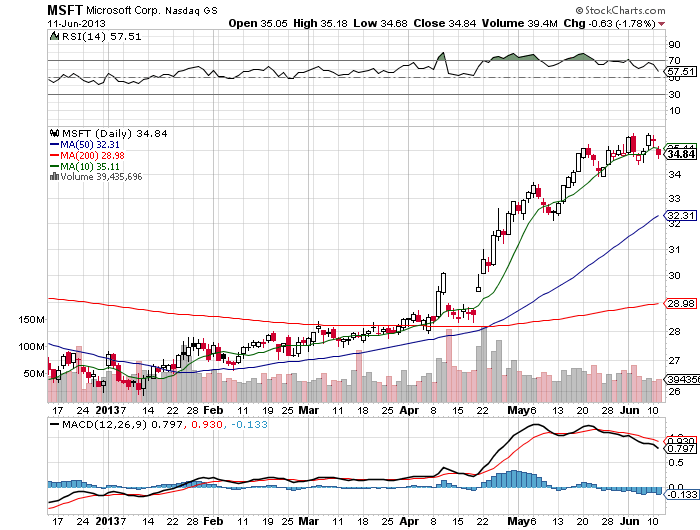Click the 11-Jun-2013 date label

[77, 23]
